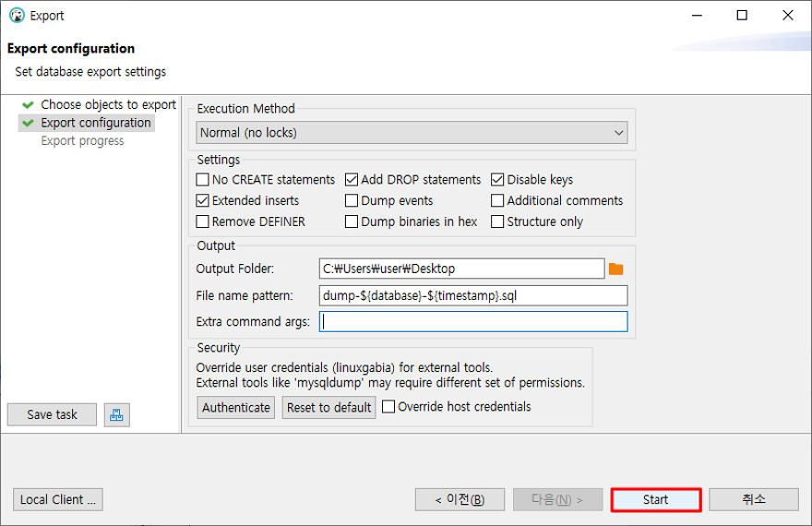Click the icon button beside Save task
Screen dimensions: 812x526
pyautogui.click(x=116, y=414)
